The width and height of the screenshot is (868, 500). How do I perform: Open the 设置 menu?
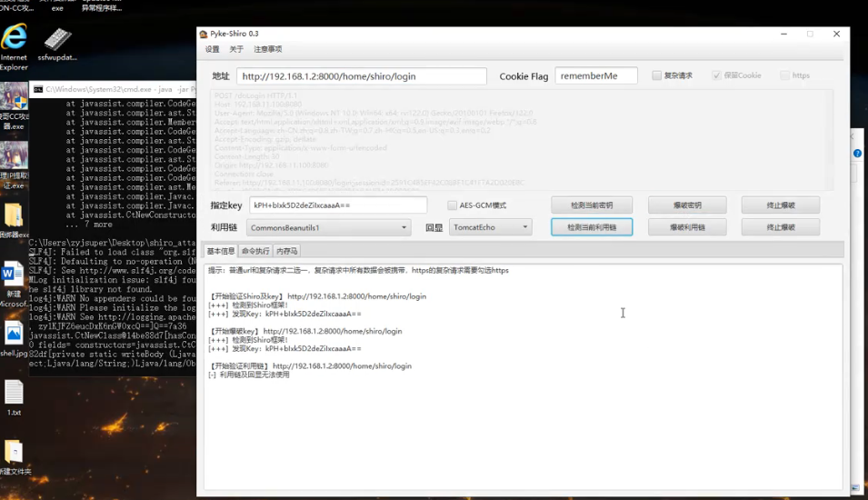coord(213,49)
